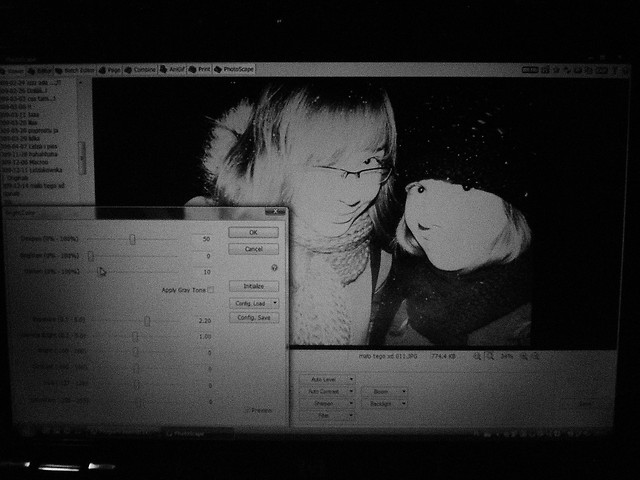Click the Config. Save button
Image resolution: width=640 pixels, height=480 pixels.
pos(254,318)
